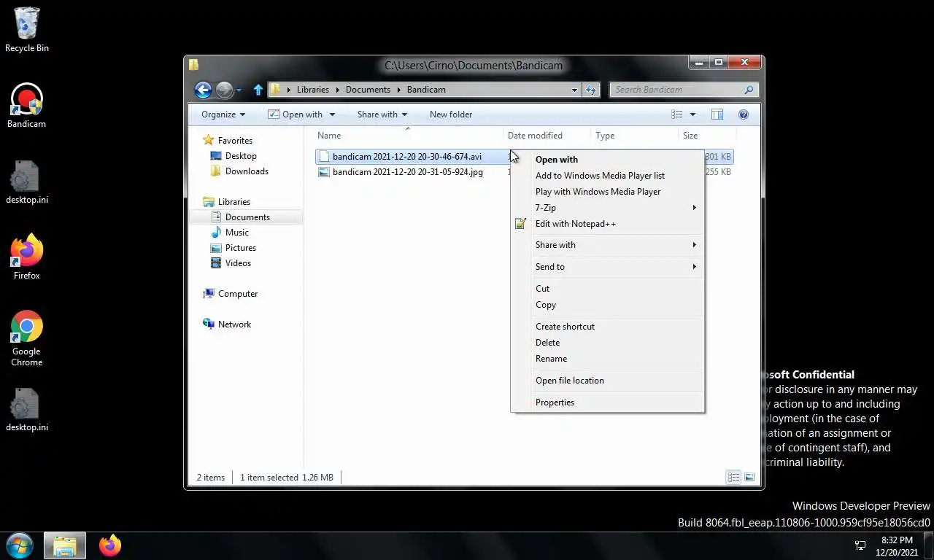
Task: Go up one folder level
Action: click(x=258, y=90)
